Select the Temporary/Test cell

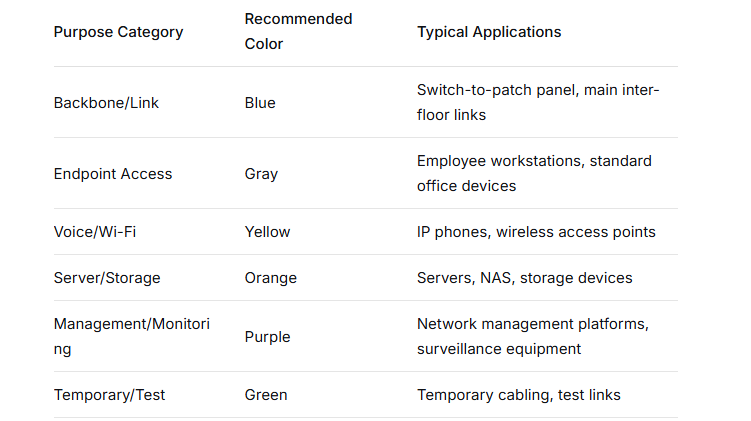(109, 395)
